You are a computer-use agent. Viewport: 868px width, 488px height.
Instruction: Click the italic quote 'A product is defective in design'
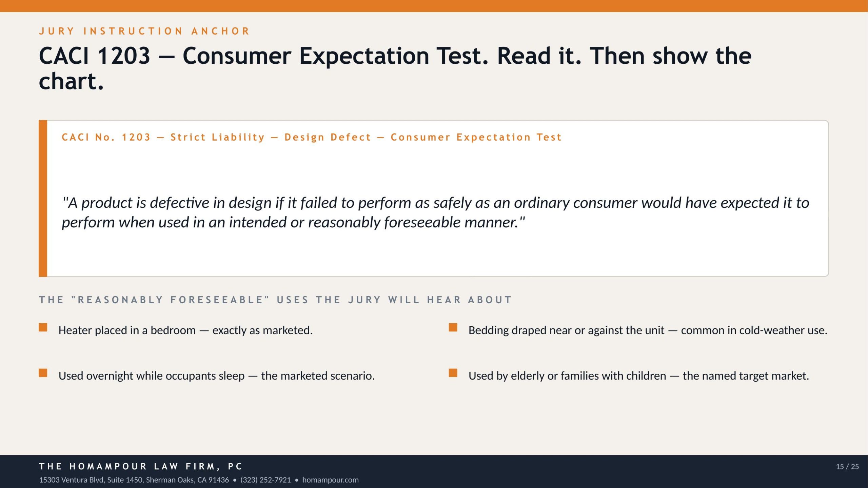[435, 212]
